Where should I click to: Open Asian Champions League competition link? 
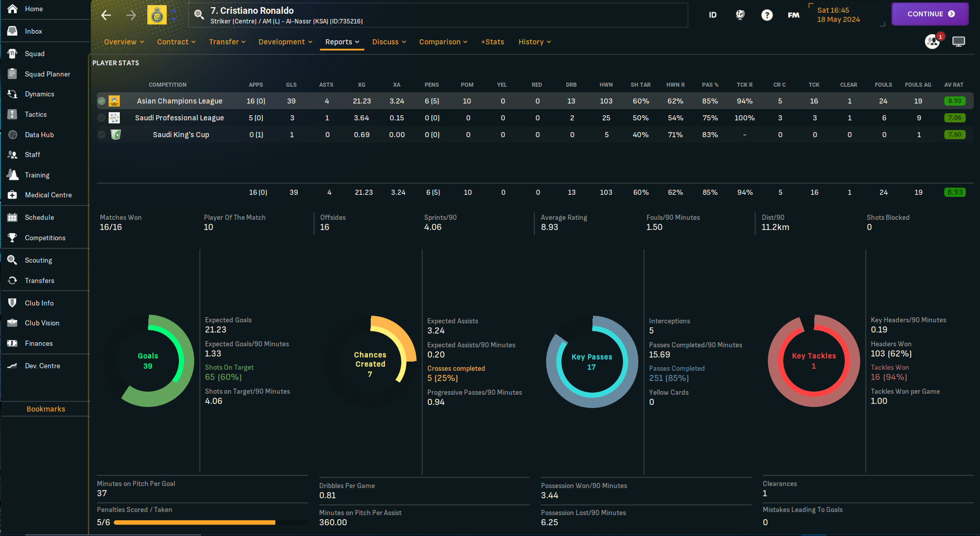coord(179,101)
